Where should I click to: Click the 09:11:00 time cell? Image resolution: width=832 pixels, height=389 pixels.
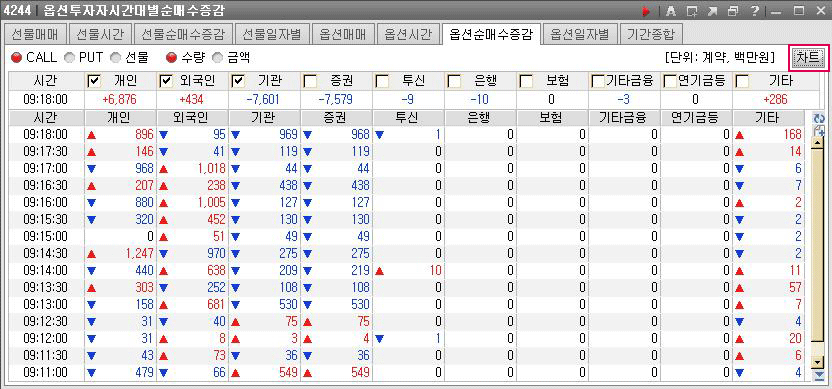(46, 373)
